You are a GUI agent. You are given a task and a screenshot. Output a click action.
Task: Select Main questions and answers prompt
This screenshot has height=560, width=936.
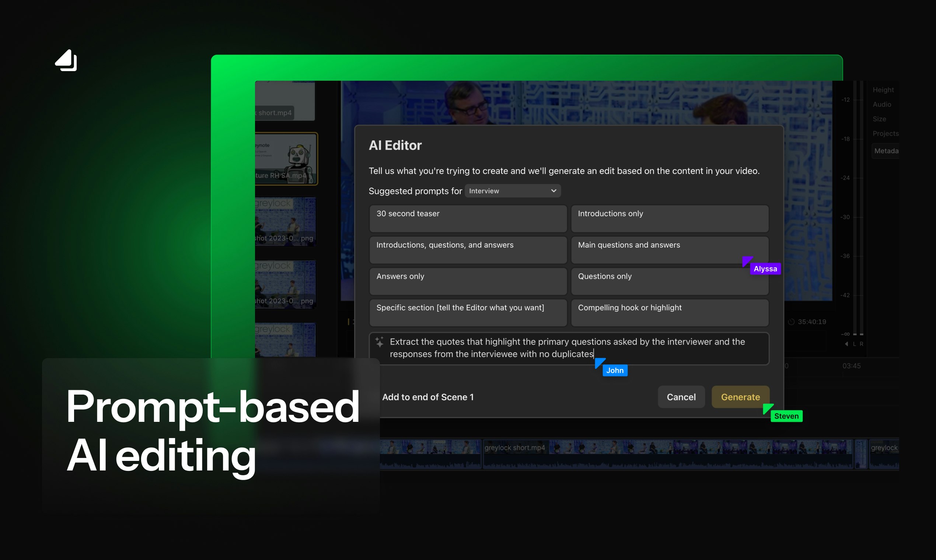tap(670, 250)
